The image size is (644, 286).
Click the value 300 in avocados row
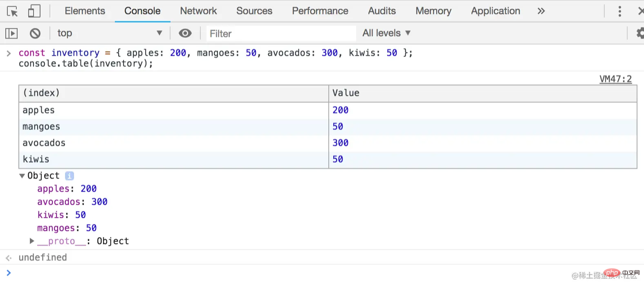(x=340, y=143)
